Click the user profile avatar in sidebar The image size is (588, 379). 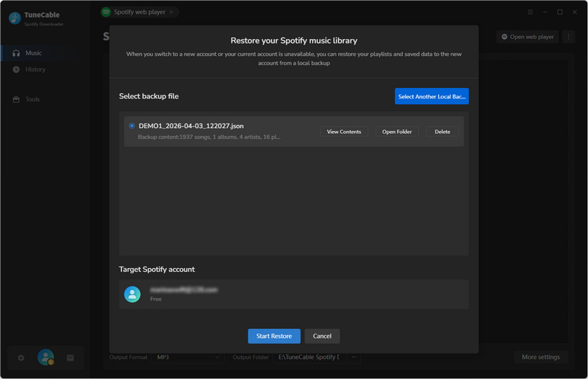click(x=46, y=357)
